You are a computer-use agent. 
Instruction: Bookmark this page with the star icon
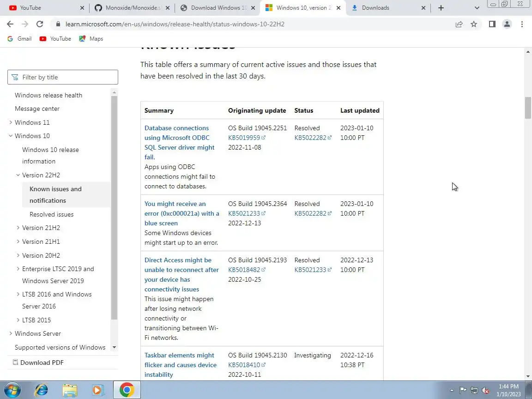(474, 24)
